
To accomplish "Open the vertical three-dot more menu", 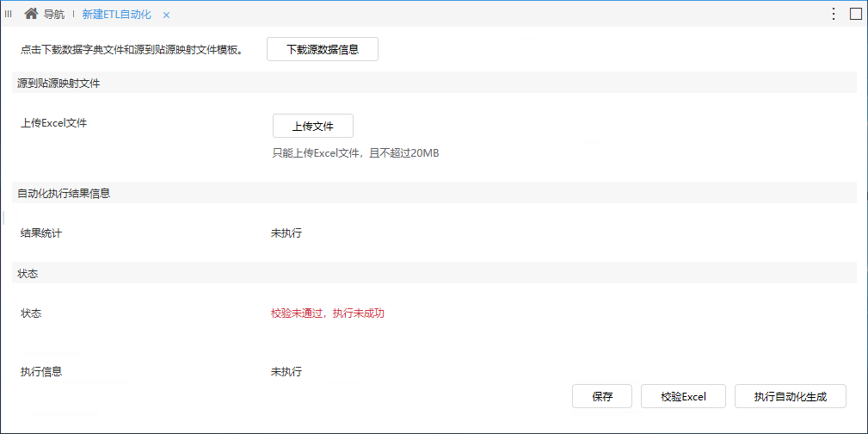I will click(x=834, y=15).
